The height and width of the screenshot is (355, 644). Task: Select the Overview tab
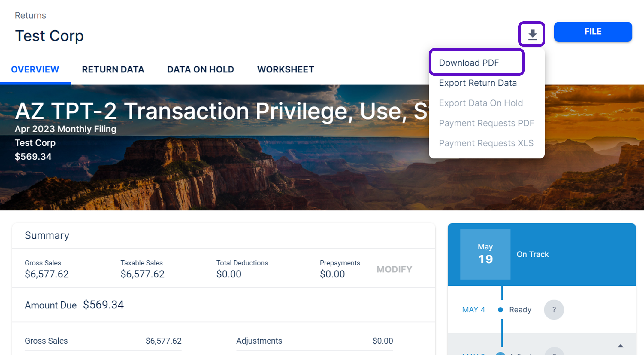(x=35, y=69)
